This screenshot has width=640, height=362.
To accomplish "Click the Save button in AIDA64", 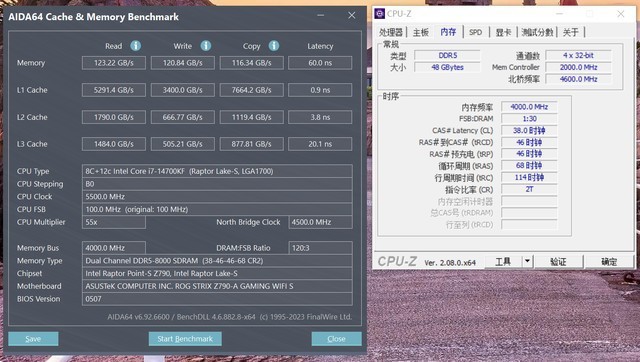I will pos(33,339).
